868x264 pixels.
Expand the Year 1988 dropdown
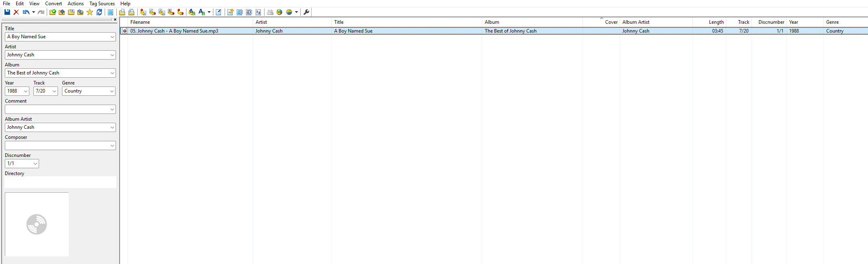[25, 91]
